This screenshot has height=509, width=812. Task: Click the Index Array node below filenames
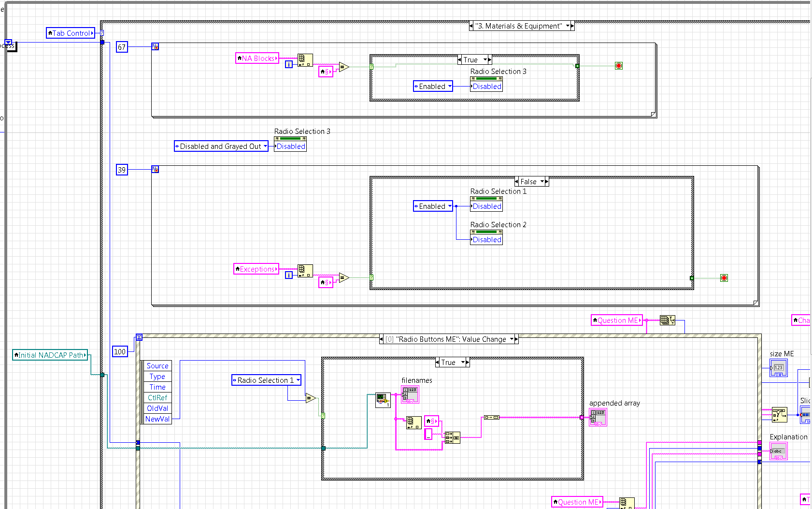413,422
